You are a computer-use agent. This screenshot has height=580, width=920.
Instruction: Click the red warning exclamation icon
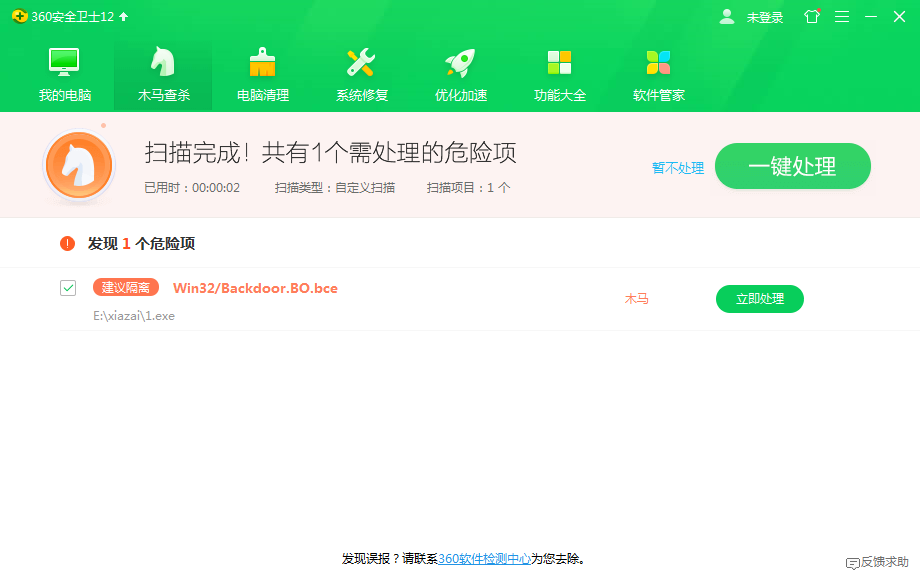pos(67,243)
